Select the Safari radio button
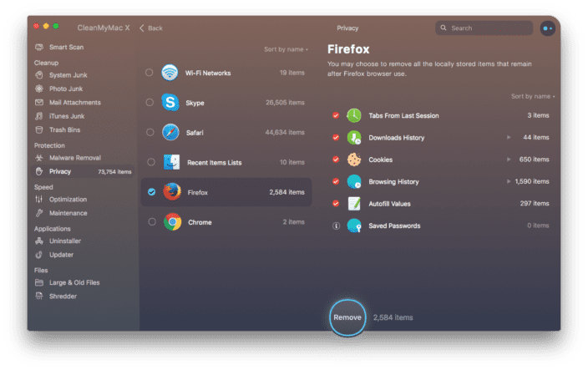Viewport: 588px width, 370px height. point(150,132)
